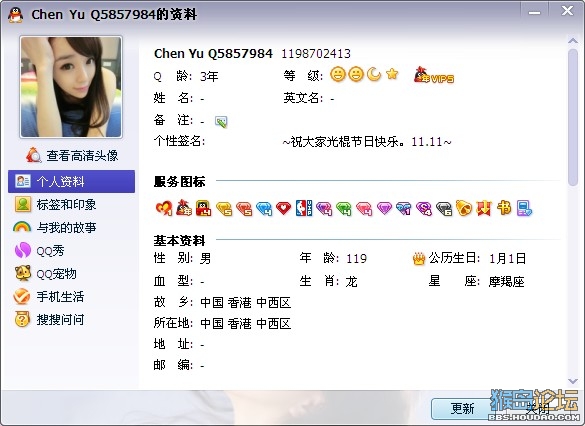Image resolution: width=585 pixels, height=426 pixels.
Task: Click the birthday crown icon
Action: point(419,259)
